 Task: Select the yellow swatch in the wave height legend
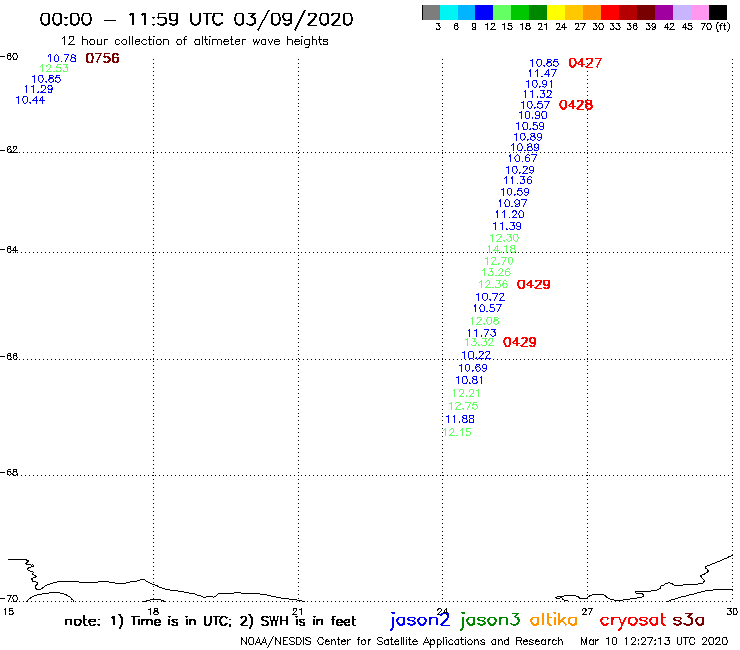click(556, 12)
